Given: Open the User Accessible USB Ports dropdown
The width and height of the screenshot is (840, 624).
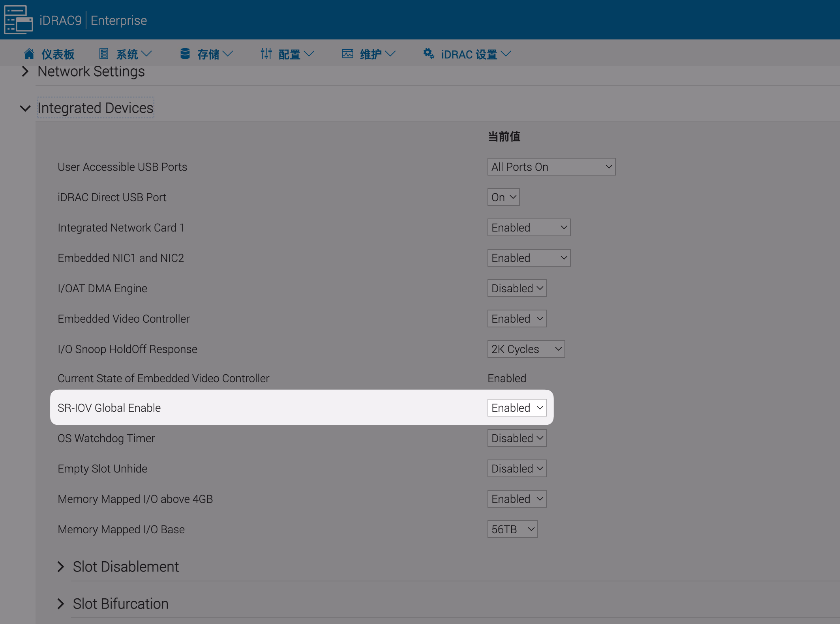Looking at the screenshot, I should point(551,167).
